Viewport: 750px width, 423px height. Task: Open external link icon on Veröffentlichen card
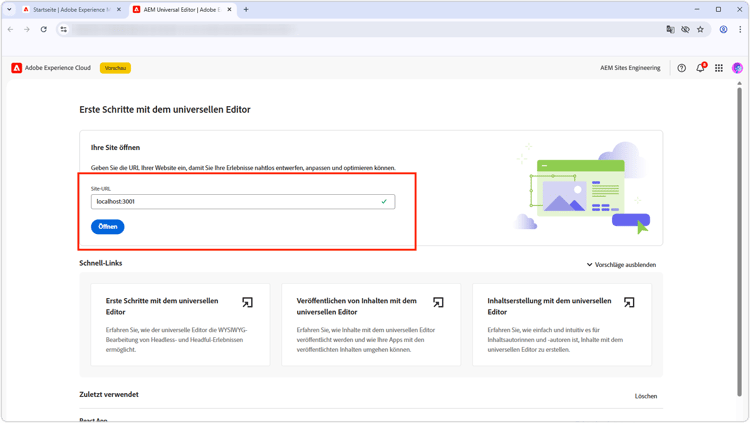(438, 302)
